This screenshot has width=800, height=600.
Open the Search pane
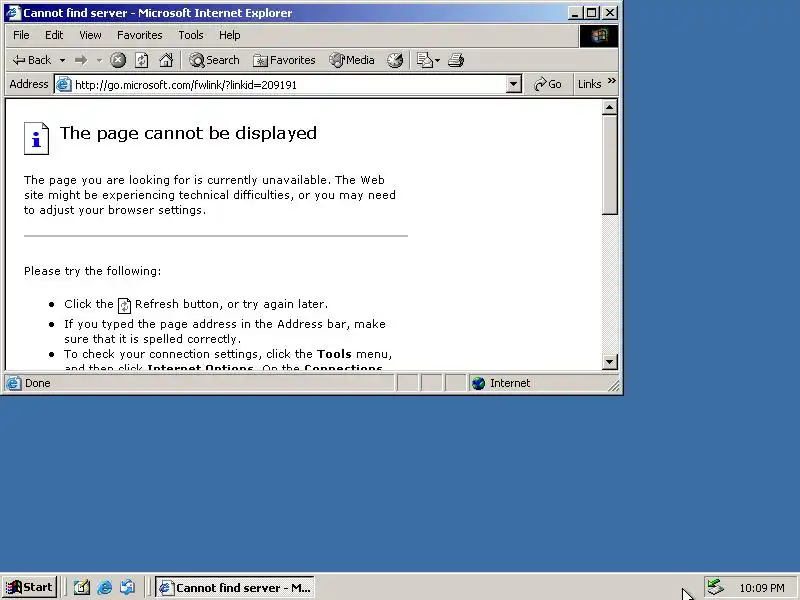tap(214, 60)
